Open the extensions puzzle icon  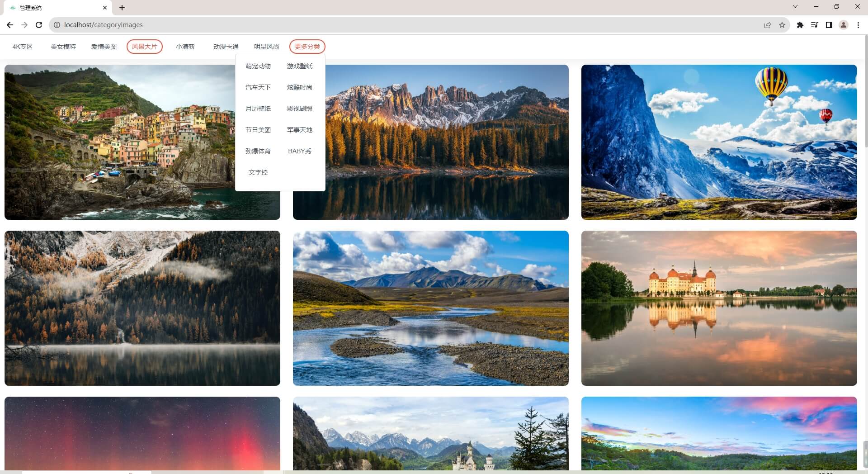click(x=800, y=25)
